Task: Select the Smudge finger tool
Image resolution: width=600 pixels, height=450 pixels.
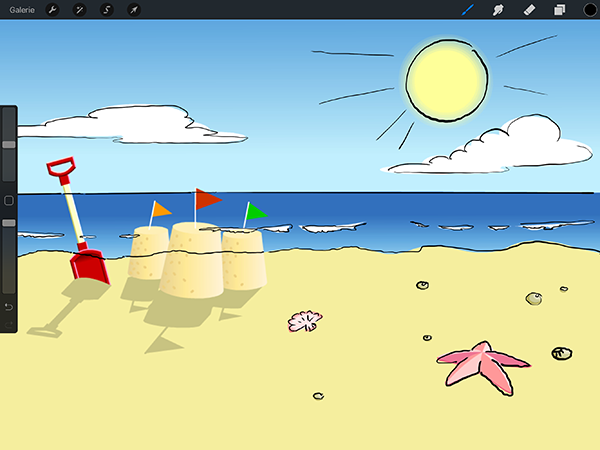Action: click(498, 10)
